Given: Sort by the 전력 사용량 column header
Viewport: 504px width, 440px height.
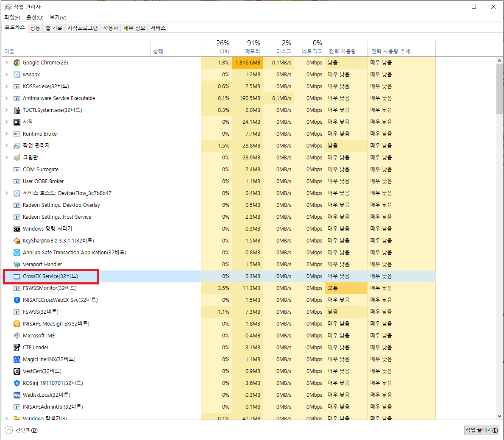Looking at the screenshot, I should pos(346,47).
